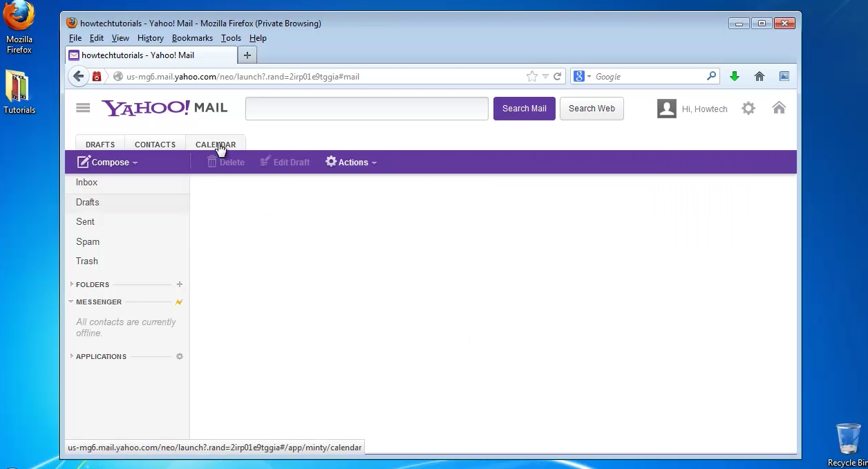Click in the Yahoo Mail search field
This screenshot has height=469, width=868.
367,109
